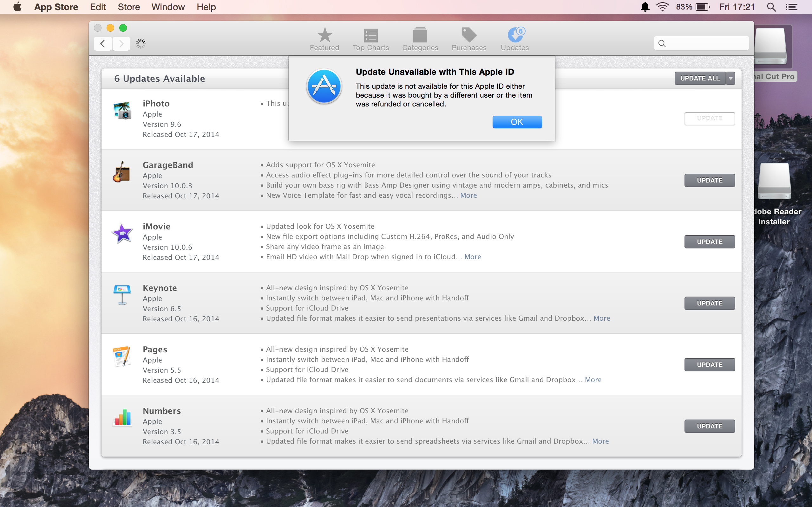812x507 pixels.
Task: Expand the Update All dropdown arrow
Action: 730,78
